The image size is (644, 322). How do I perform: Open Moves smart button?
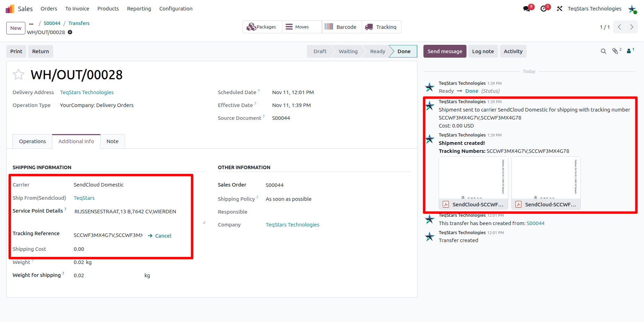(x=302, y=27)
